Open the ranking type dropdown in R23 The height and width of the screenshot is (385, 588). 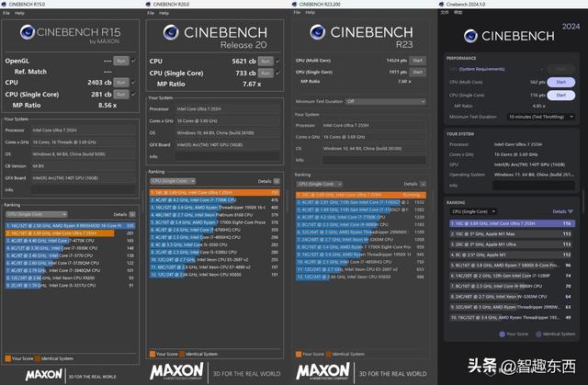pyautogui.click(x=320, y=184)
